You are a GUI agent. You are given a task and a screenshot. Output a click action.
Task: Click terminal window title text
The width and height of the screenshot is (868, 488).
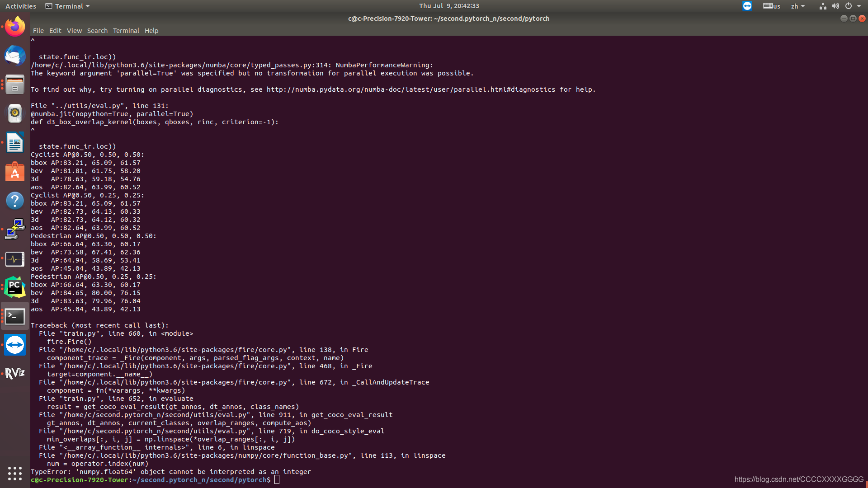(x=448, y=19)
